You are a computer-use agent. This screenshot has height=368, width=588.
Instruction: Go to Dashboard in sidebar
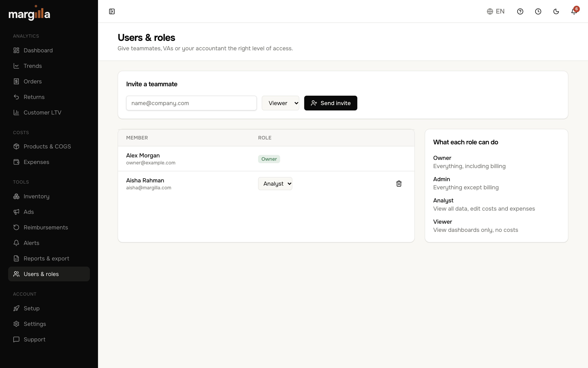(x=49, y=50)
